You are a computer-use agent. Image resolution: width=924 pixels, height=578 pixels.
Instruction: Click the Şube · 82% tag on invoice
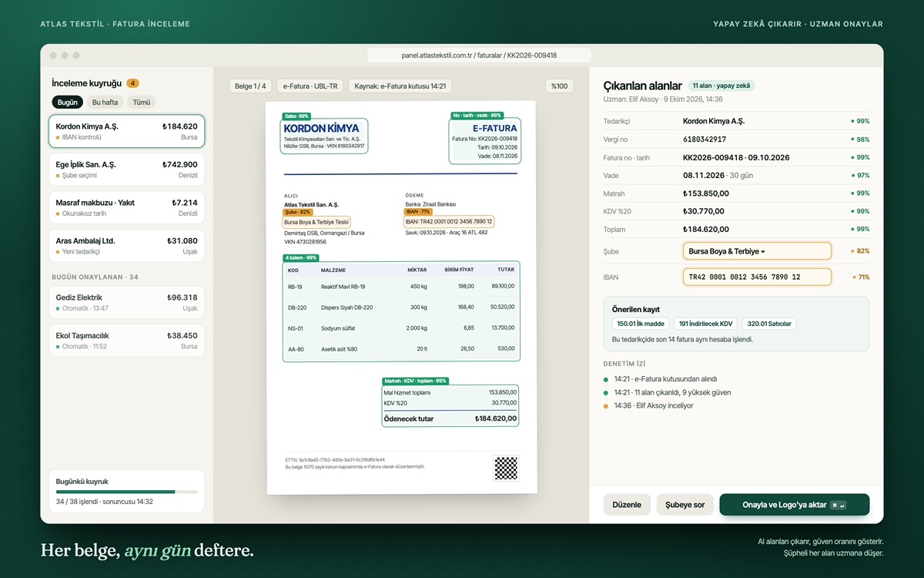[x=298, y=212]
